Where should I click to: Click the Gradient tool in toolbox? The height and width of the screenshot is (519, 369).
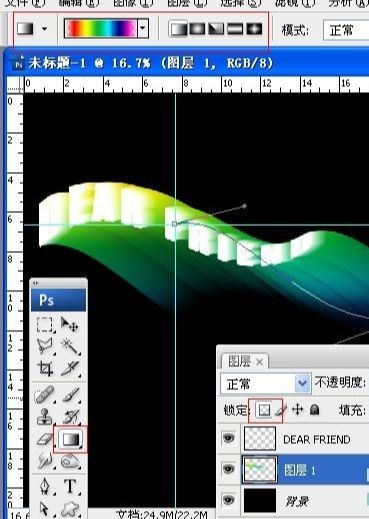pyautogui.click(x=70, y=439)
